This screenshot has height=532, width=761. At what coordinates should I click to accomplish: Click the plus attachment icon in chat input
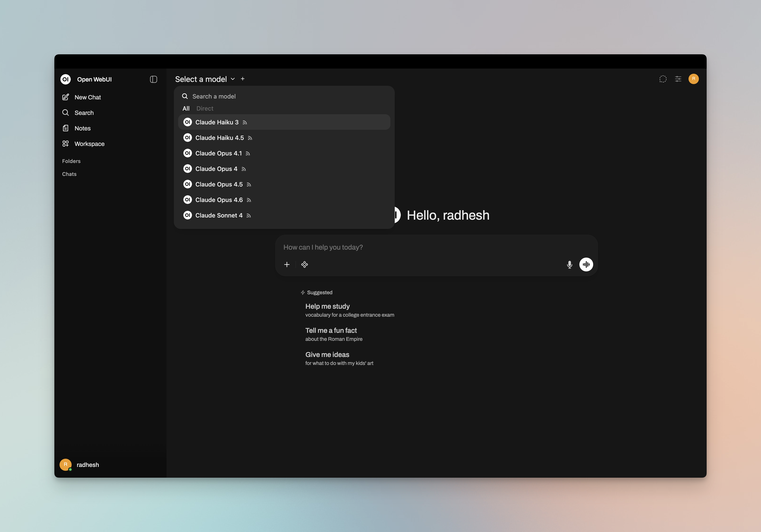coord(287,264)
